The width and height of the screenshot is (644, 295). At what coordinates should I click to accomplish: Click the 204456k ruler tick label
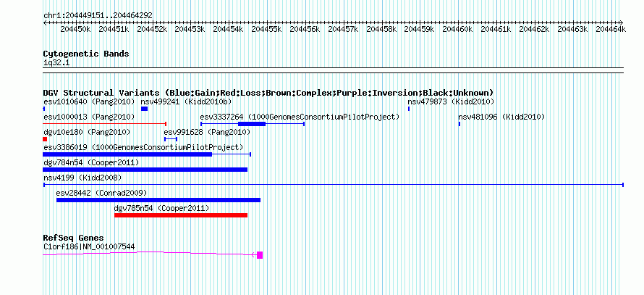pyautogui.click(x=305, y=29)
